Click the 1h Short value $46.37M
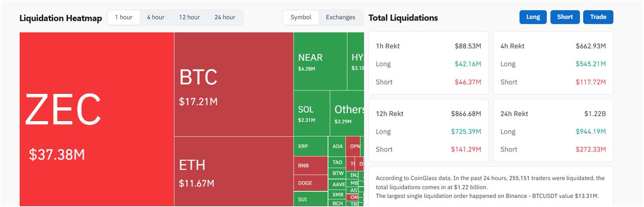 click(468, 82)
